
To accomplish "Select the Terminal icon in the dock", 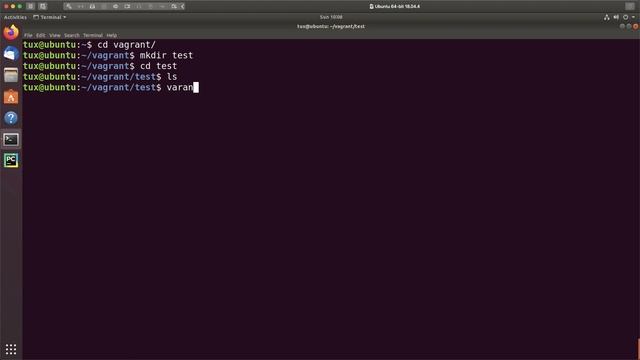I will [11, 140].
